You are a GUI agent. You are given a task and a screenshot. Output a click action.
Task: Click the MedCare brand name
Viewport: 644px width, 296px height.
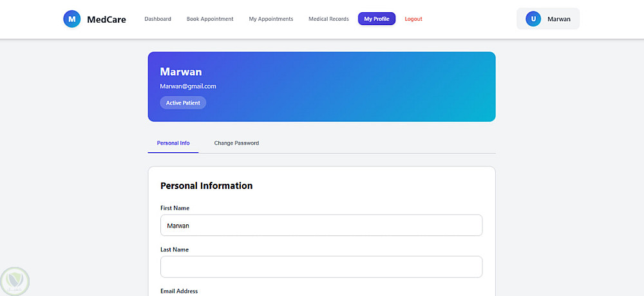click(x=106, y=19)
